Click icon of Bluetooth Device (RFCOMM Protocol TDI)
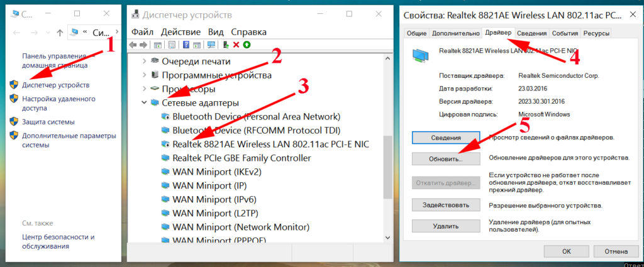 pos(165,131)
